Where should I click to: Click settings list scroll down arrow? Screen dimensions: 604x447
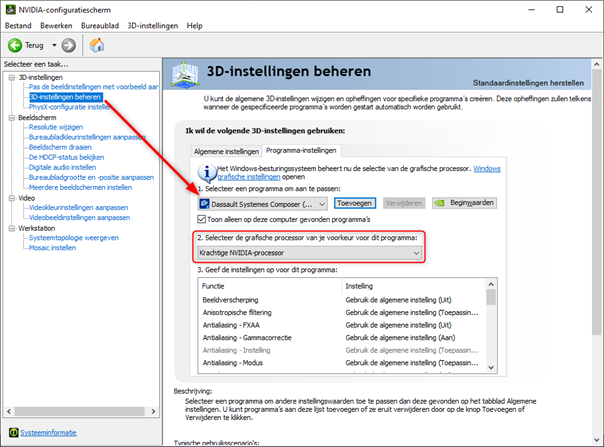[491, 368]
